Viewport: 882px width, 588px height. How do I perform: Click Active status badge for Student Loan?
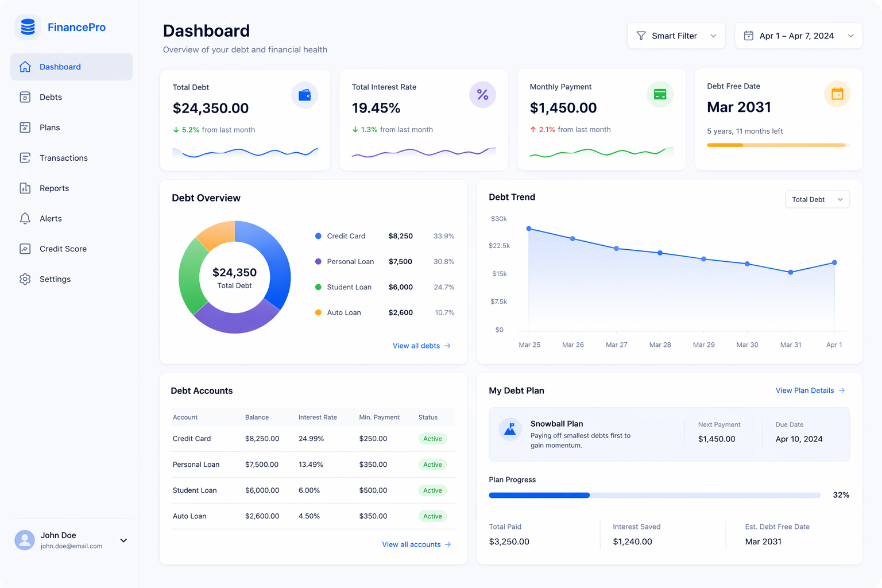(x=432, y=490)
